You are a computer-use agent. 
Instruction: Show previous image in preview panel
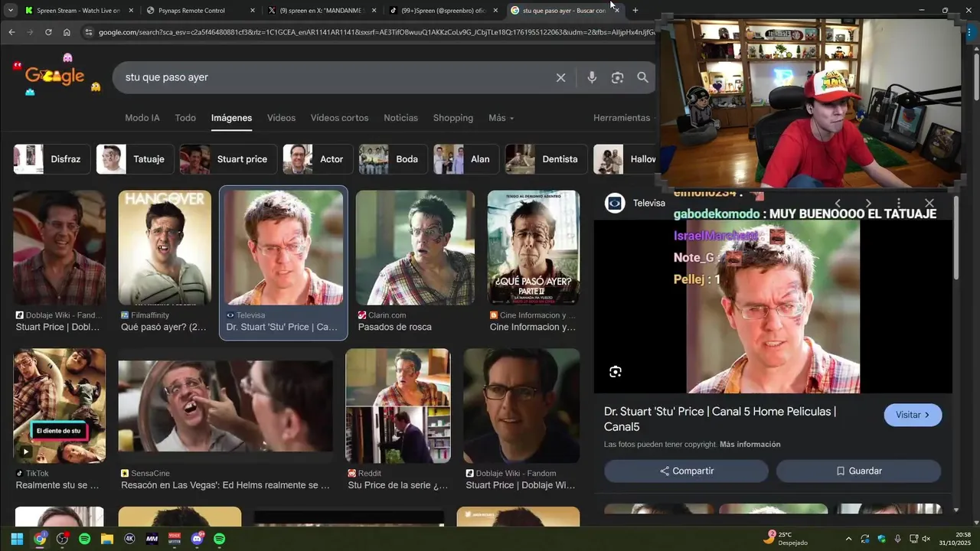pos(838,204)
